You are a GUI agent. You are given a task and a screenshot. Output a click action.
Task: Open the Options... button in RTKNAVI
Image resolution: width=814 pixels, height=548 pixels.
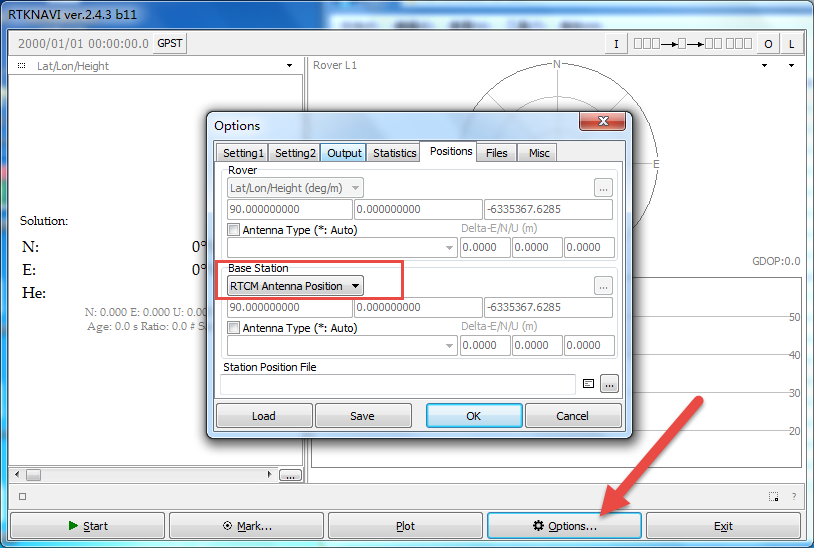[x=564, y=526]
